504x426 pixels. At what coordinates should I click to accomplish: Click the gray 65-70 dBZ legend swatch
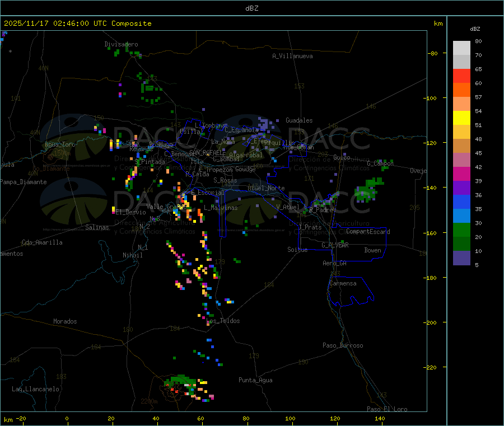pyautogui.click(x=461, y=62)
